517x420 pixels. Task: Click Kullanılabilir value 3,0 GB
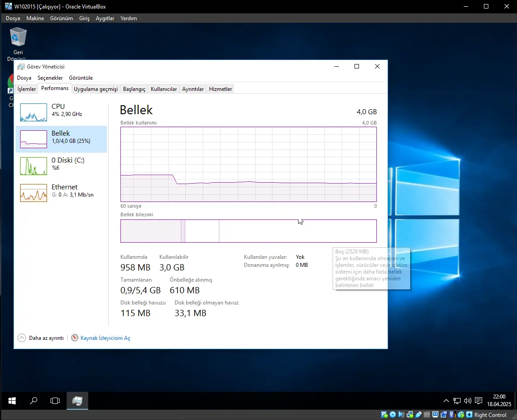[172, 267]
